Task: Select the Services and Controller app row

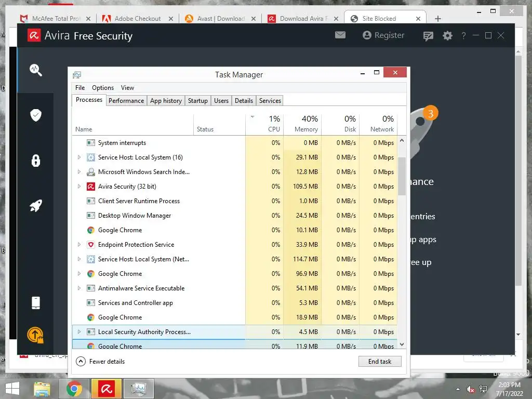Action: [x=234, y=303]
